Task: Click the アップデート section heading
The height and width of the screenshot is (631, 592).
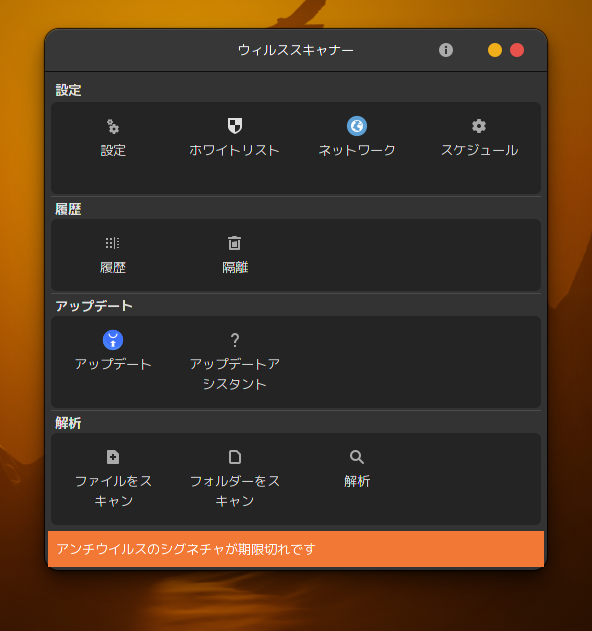Action: coord(94,306)
